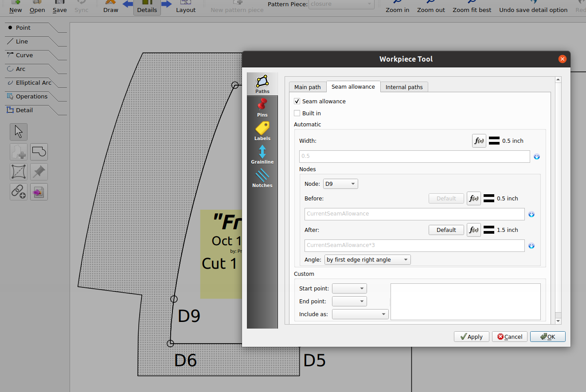
Task: Click the dialog's vertical scrollbar
Action: coord(558,200)
